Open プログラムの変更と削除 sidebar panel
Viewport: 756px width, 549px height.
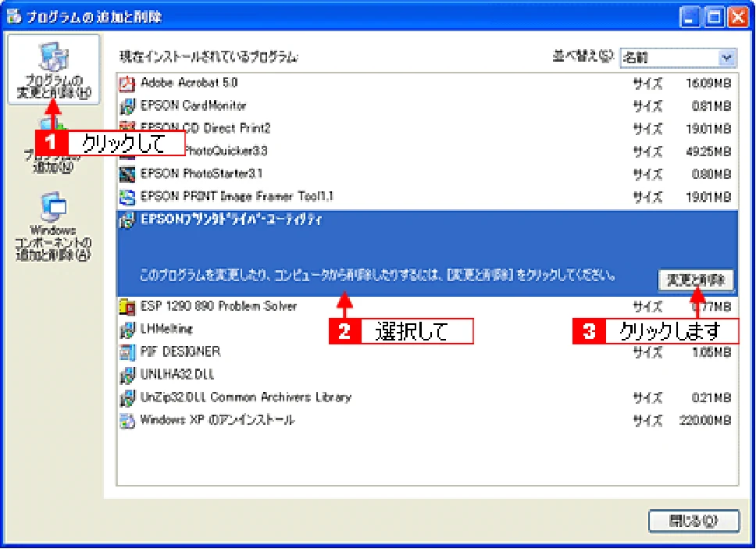54,70
